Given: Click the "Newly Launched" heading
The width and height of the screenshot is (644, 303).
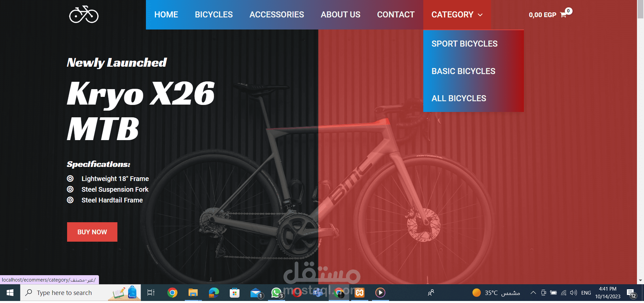Looking at the screenshot, I should 117,63.
